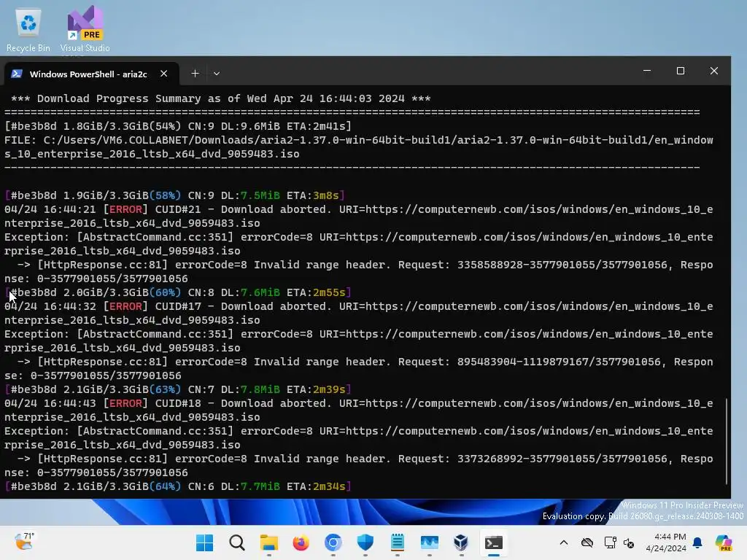Maximize the Windows Terminal window
The image size is (747, 560).
click(x=681, y=71)
